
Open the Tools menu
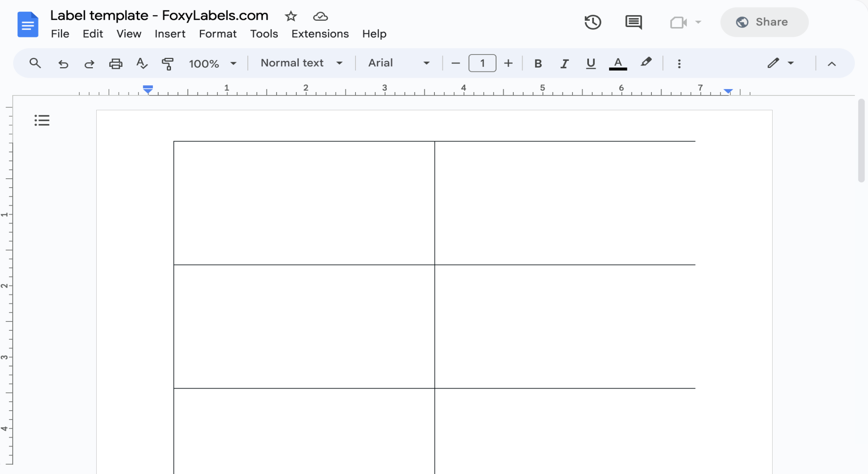(264, 34)
